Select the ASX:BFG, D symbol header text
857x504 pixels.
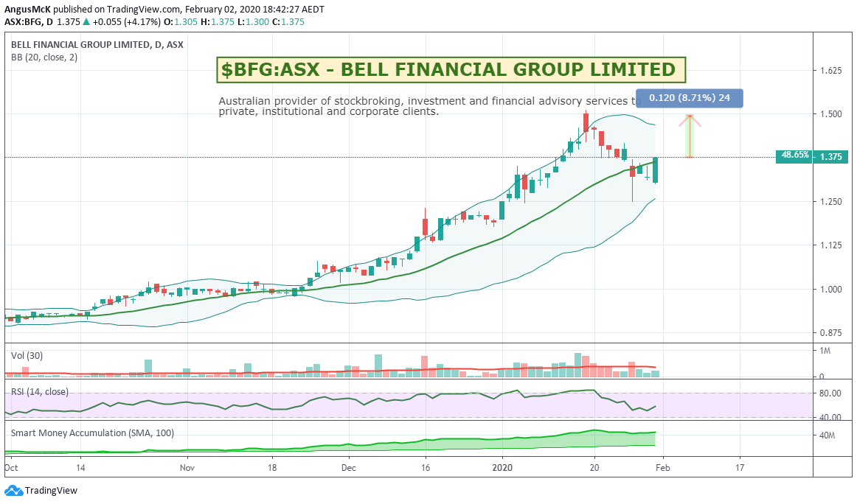click(29, 22)
